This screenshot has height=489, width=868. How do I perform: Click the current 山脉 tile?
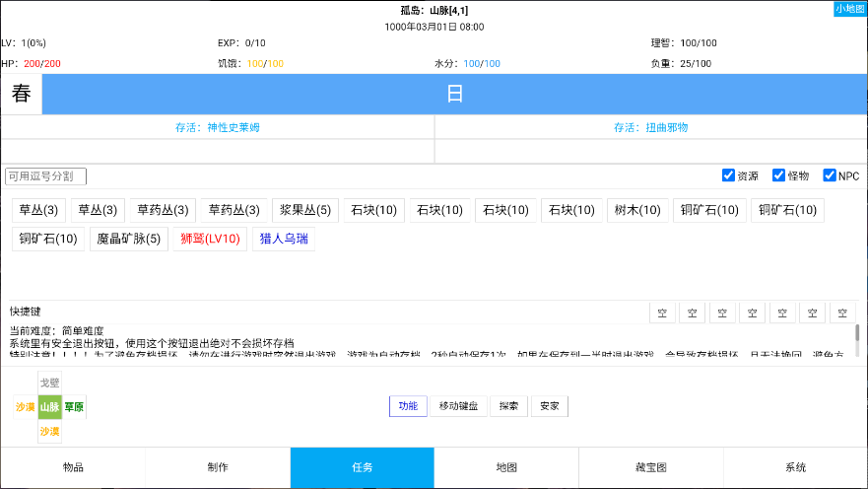pyautogui.click(x=50, y=407)
